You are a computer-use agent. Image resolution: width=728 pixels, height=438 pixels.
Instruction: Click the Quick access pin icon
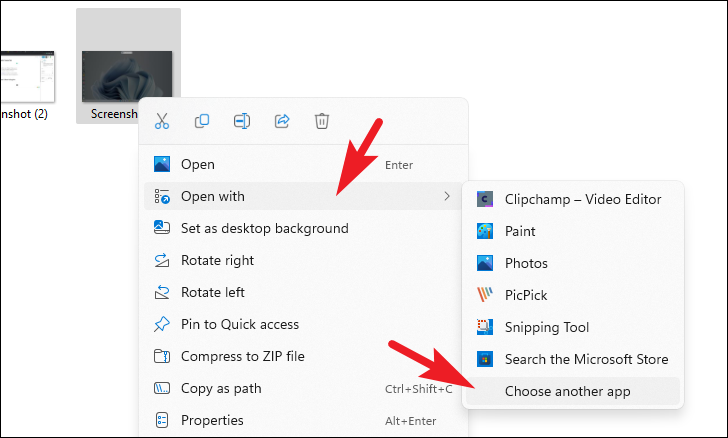(162, 324)
